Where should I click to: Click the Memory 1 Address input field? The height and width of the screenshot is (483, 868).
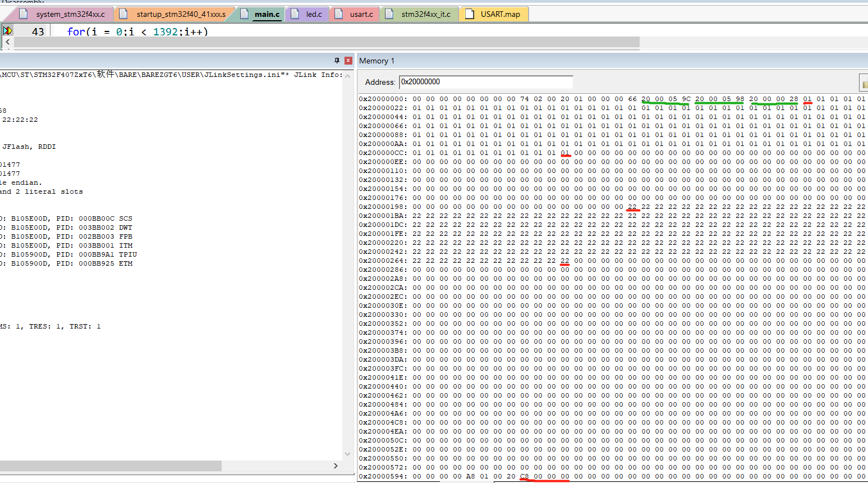[486, 82]
